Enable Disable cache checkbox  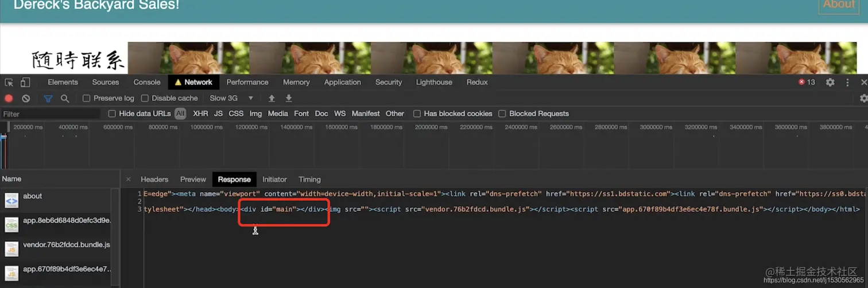[x=145, y=99]
